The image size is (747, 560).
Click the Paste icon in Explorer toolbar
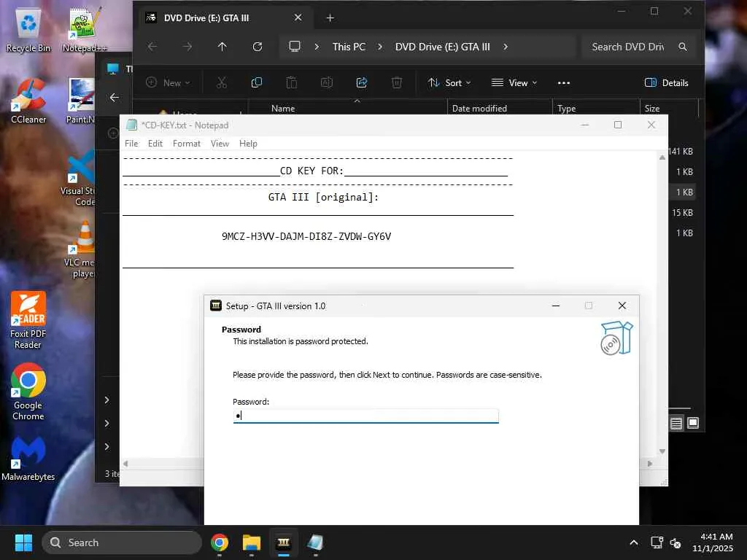click(292, 83)
